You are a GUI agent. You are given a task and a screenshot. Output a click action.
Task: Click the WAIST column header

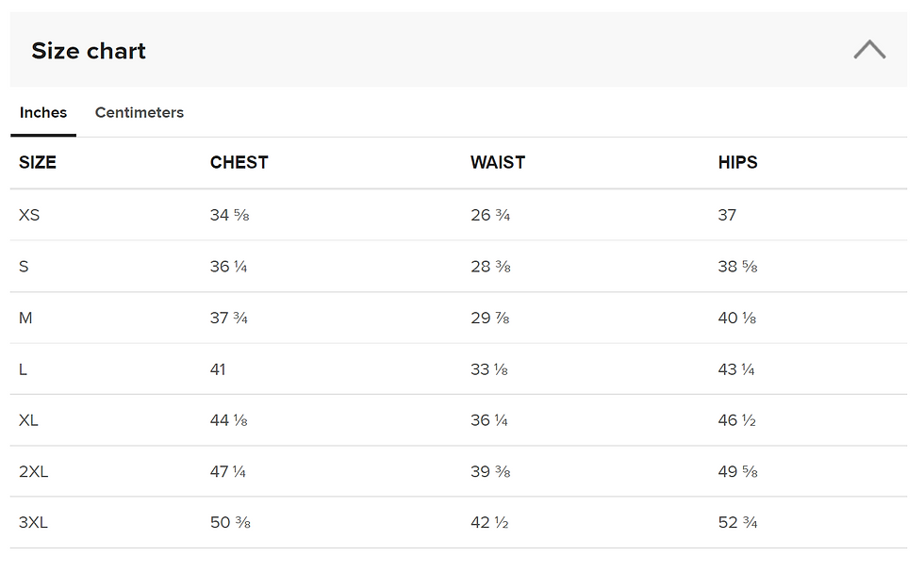click(498, 163)
